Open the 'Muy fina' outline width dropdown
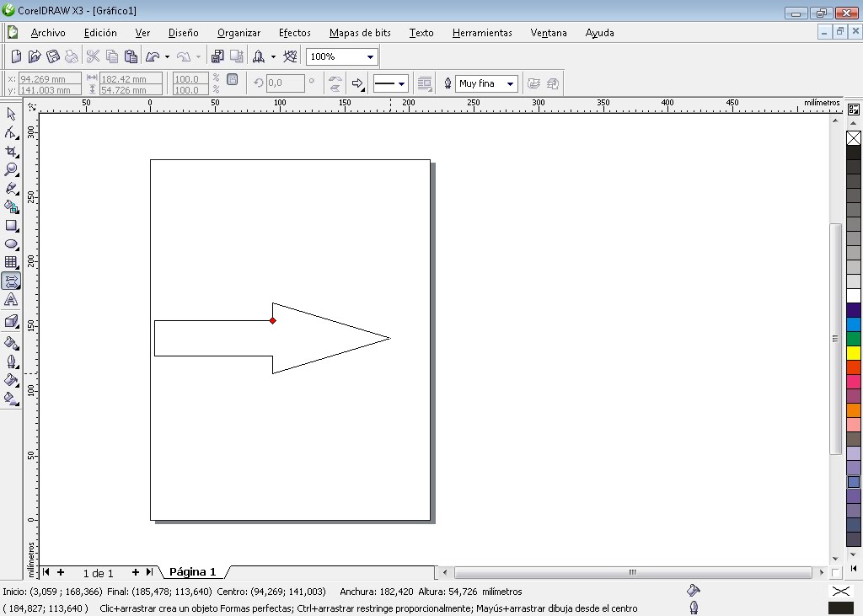This screenshot has width=863, height=616. (x=512, y=83)
